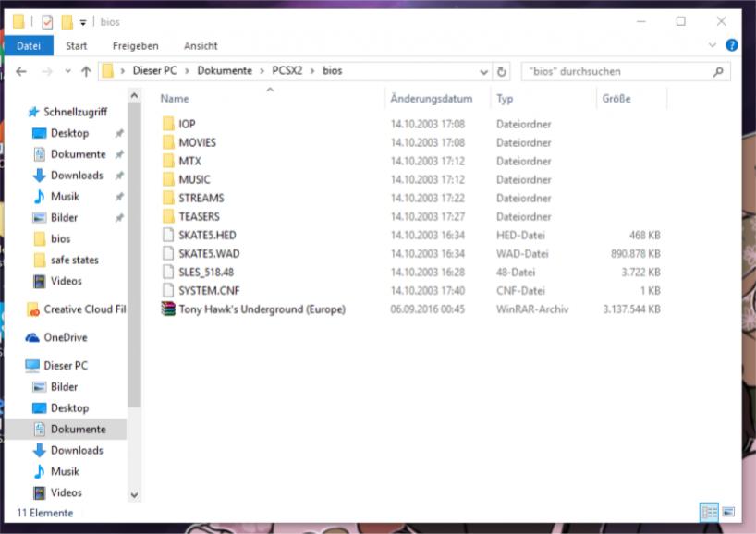The image size is (756, 534).
Task: Select the MUSIC folder icon
Action: point(168,179)
